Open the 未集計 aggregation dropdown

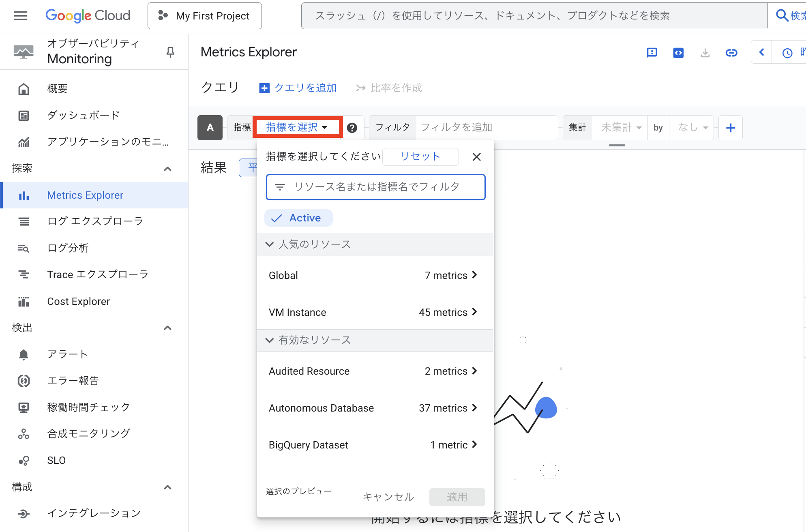tap(620, 127)
